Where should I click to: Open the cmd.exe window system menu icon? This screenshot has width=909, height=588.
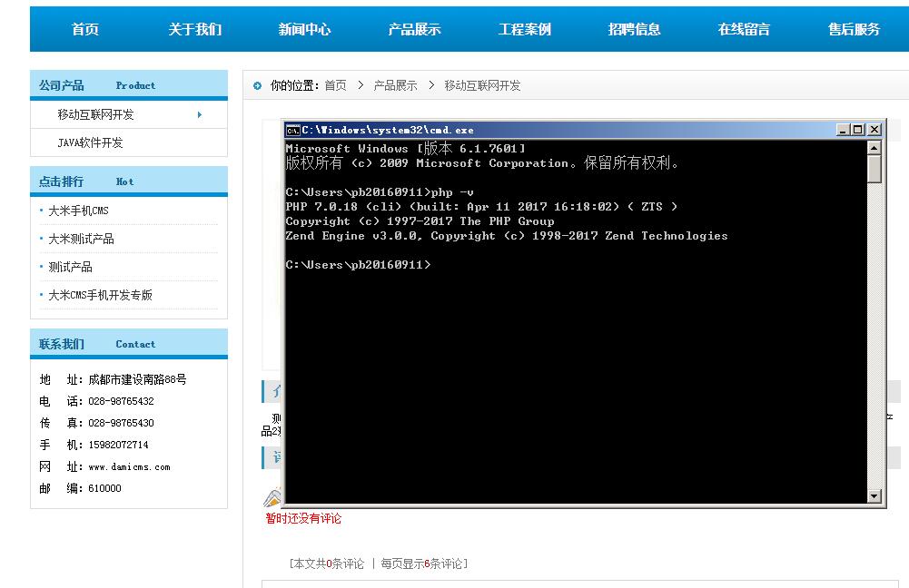tap(292, 130)
